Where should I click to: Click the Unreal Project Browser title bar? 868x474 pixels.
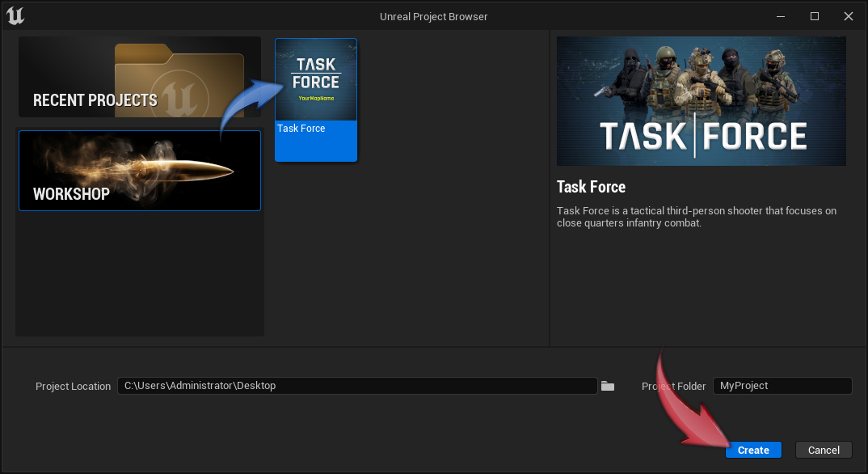click(433, 16)
